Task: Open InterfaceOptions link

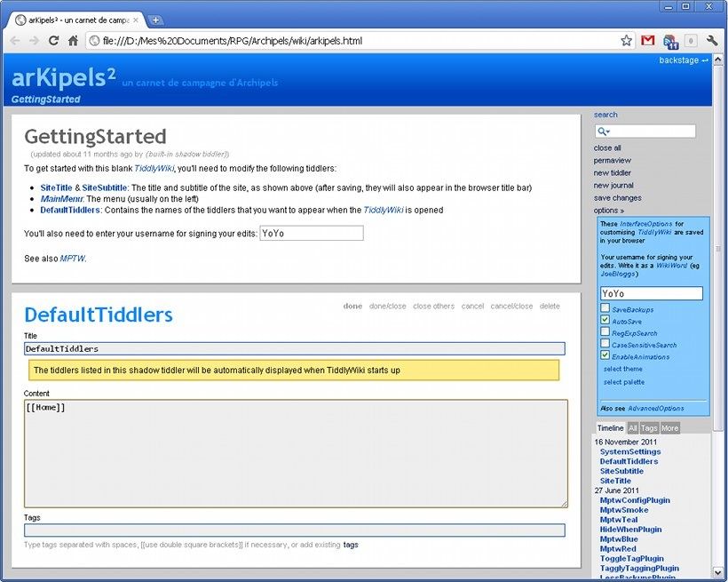Action: point(645,224)
